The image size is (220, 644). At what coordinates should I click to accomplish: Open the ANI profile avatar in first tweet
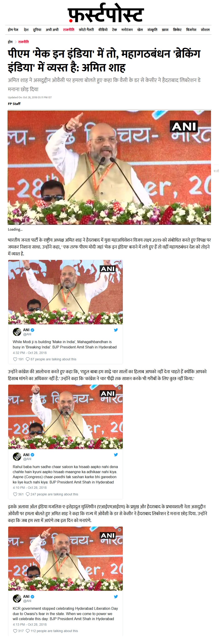coord(17,332)
